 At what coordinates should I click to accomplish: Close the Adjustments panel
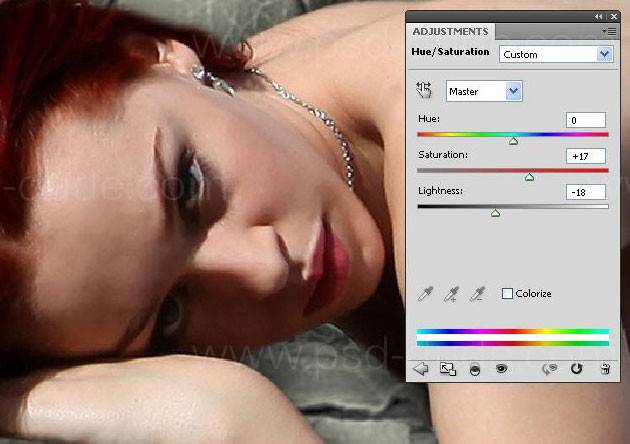point(614,16)
